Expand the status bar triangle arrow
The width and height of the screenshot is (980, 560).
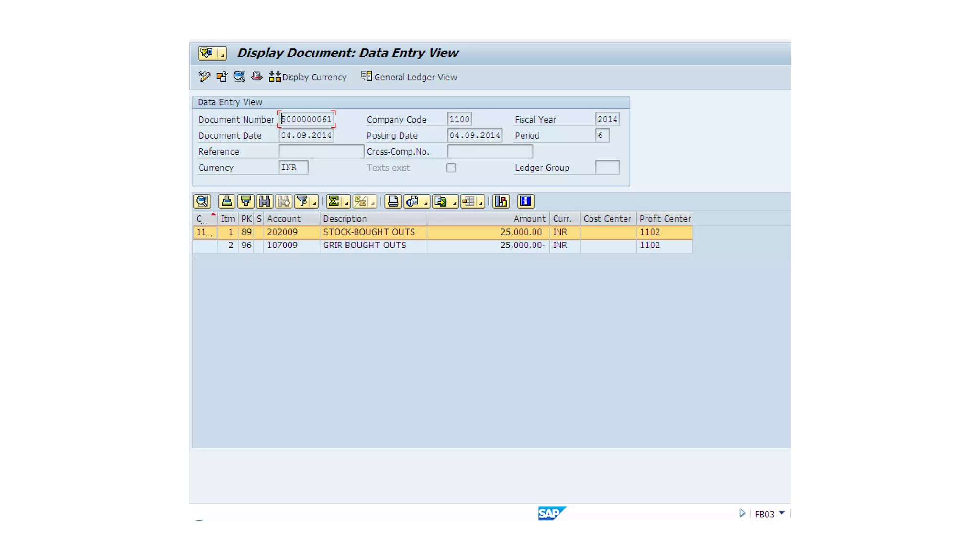(x=742, y=514)
